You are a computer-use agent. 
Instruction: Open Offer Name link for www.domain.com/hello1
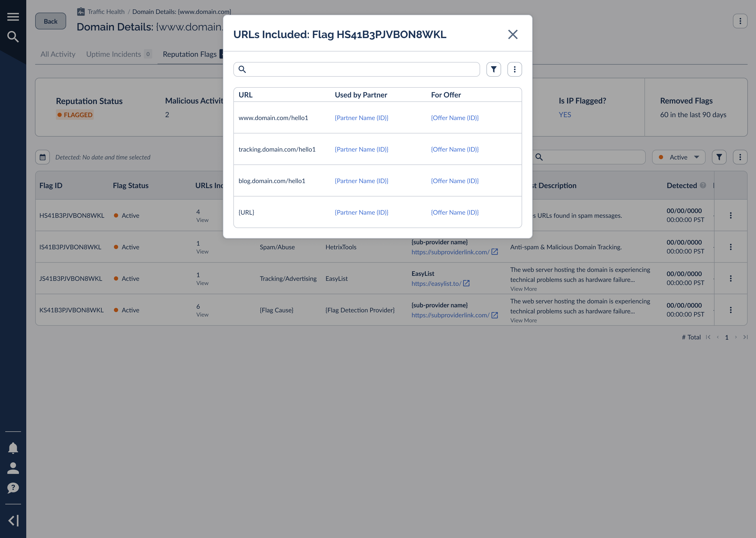click(455, 118)
